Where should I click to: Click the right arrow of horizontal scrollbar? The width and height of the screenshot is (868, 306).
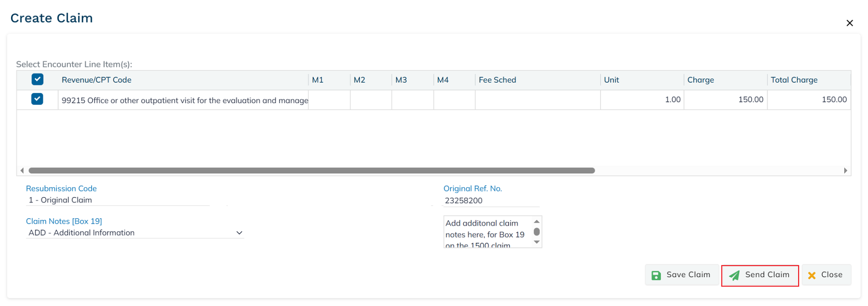pyautogui.click(x=846, y=170)
